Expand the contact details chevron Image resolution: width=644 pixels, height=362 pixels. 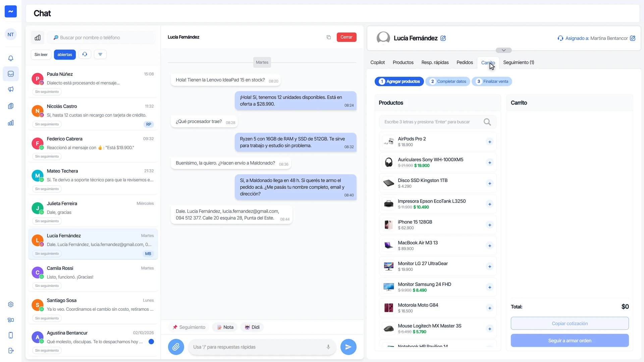point(504,50)
